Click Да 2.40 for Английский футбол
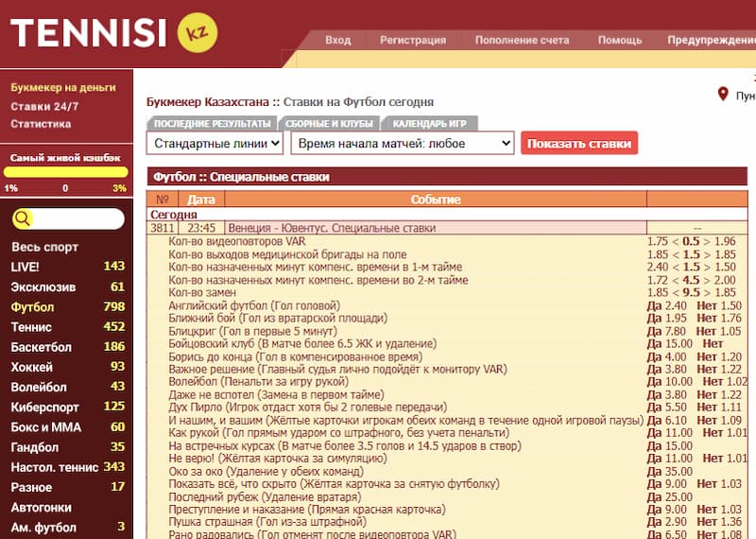 (667, 305)
